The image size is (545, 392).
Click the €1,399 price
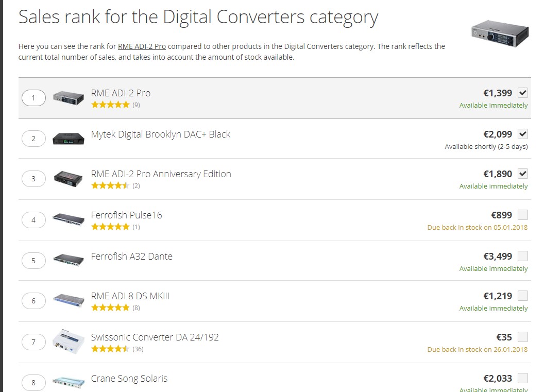pyautogui.click(x=498, y=93)
